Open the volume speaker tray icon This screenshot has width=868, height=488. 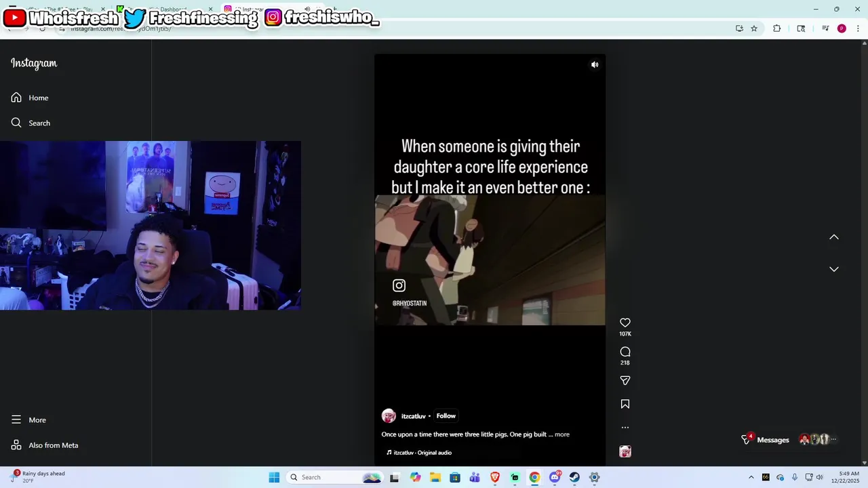(819, 477)
